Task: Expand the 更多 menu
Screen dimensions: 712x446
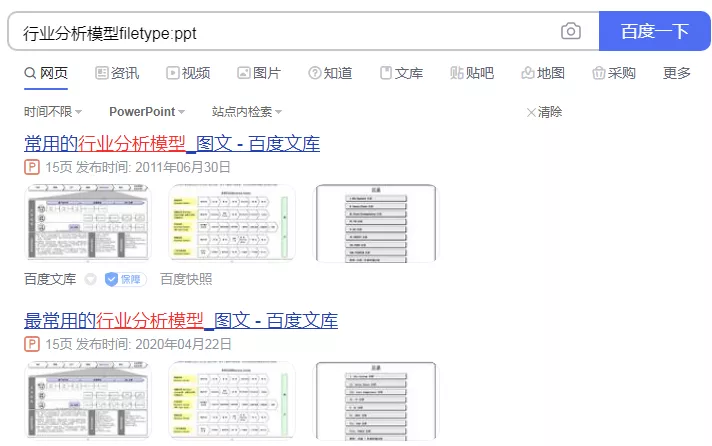Action: point(677,73)
